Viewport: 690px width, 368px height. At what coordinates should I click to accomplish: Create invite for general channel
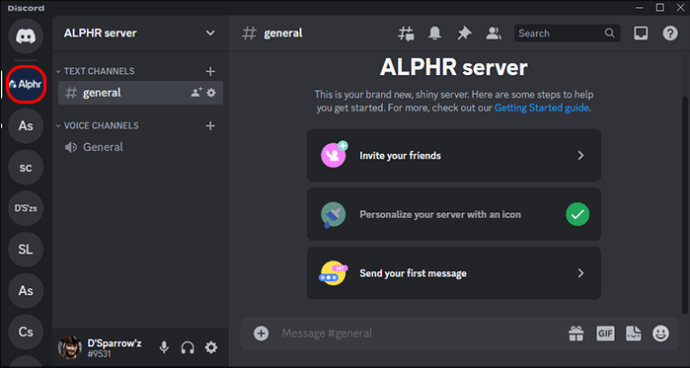click(x=196, y=92)
